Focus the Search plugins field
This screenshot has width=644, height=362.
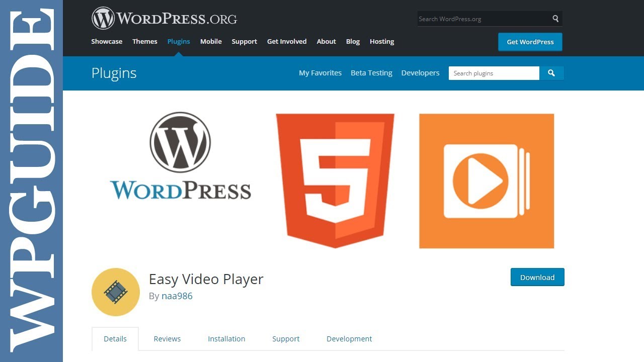(x=494, y=73)
